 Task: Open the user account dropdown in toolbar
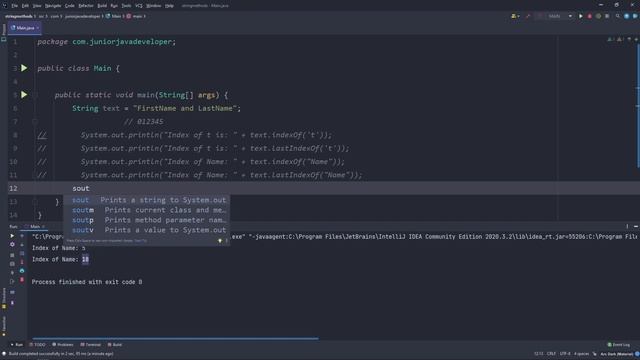point(515,16)
